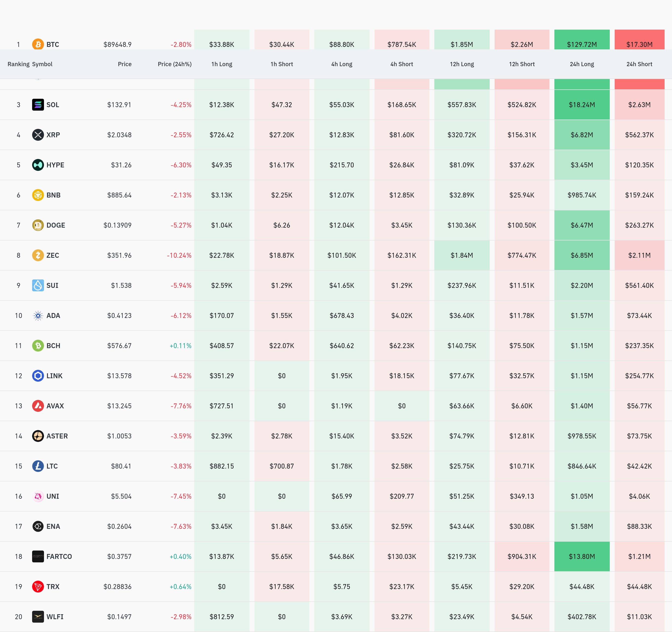Sort by the 24h Long column header
This screenshot has height=632, width=672.
coord(581,64)
